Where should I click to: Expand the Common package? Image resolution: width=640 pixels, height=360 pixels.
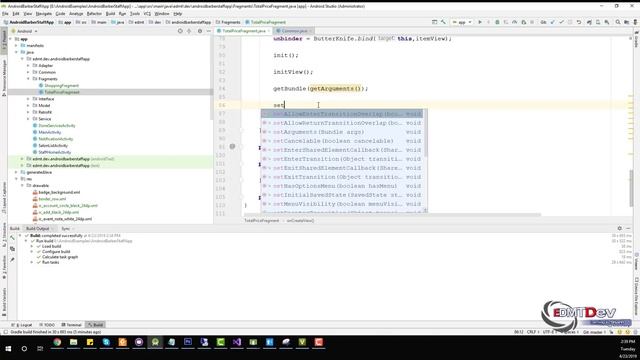tap(28, 72)
